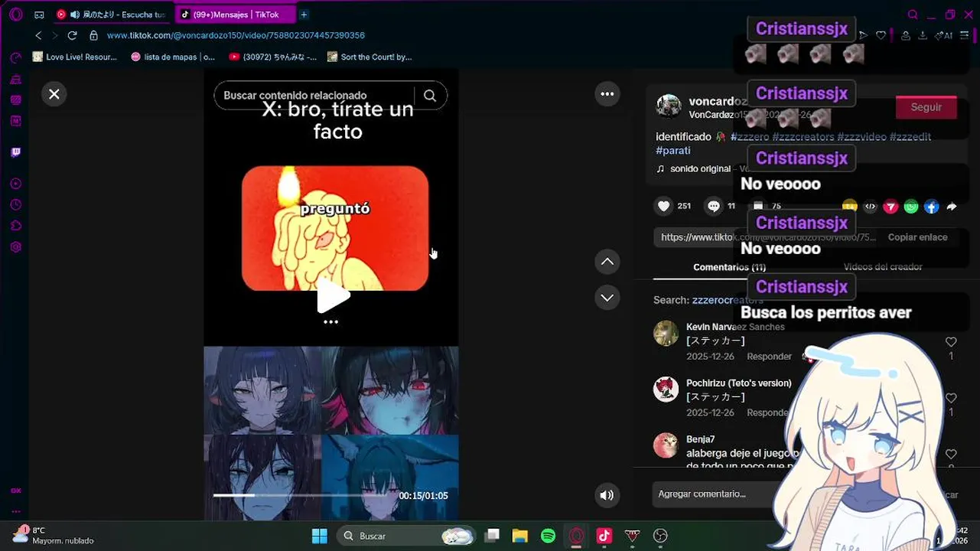Image resolution: width=980 pixels, height=551 pixels.
Task: Like the video with heart icon
Action: pos(664,206)
